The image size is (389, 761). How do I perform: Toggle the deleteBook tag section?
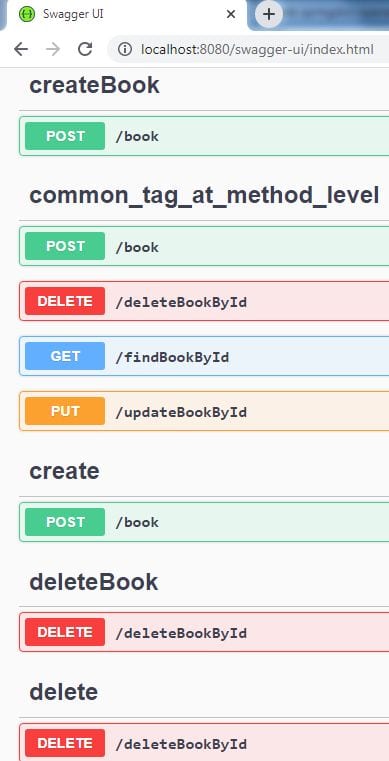pos(94,581)
